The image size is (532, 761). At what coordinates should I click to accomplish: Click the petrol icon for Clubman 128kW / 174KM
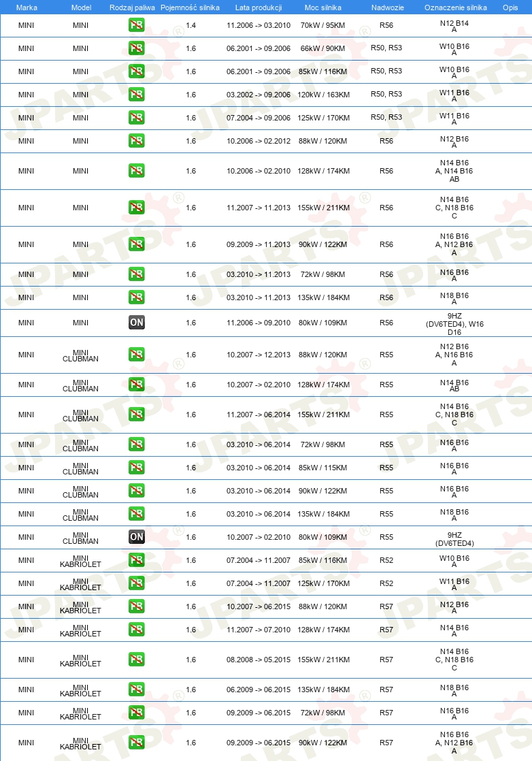point(136,385)
